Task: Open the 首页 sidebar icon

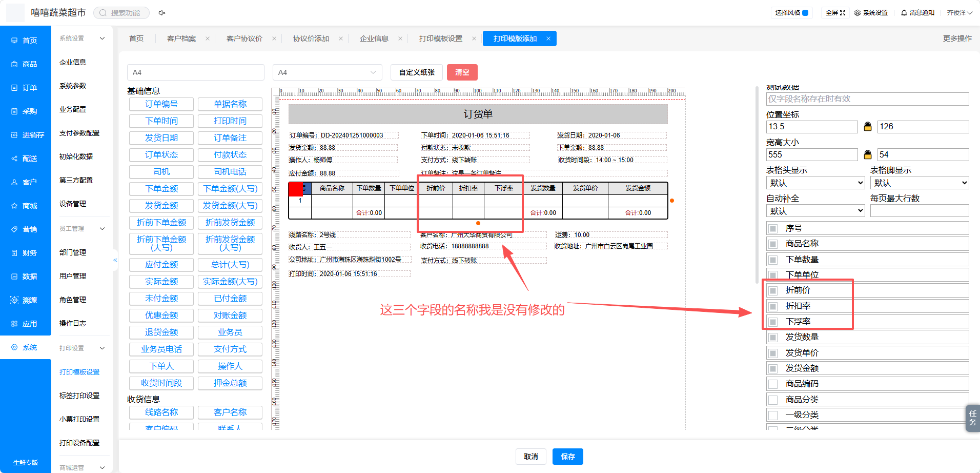Action: [x=14, y=41]
